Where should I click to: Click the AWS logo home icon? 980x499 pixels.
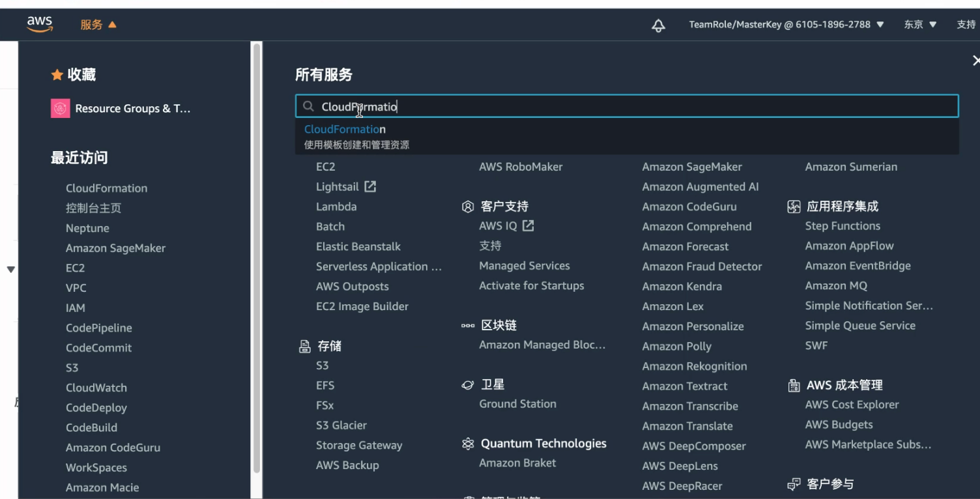(x=40, y=24)
